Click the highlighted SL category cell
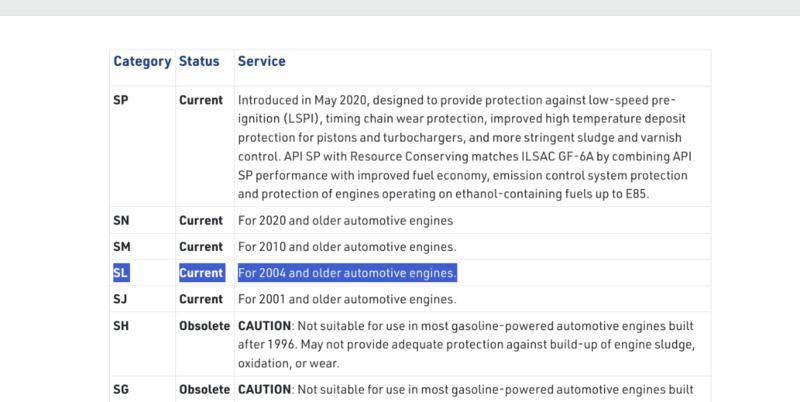This screenshot has width=800, height=402. pyautogui.click(x=121, y=272)
